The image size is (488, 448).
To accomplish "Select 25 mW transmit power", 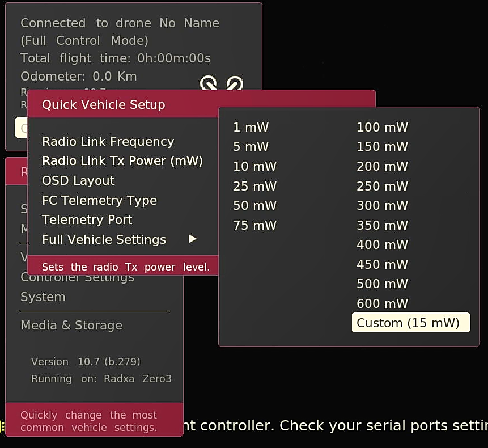I will (254, 185).
